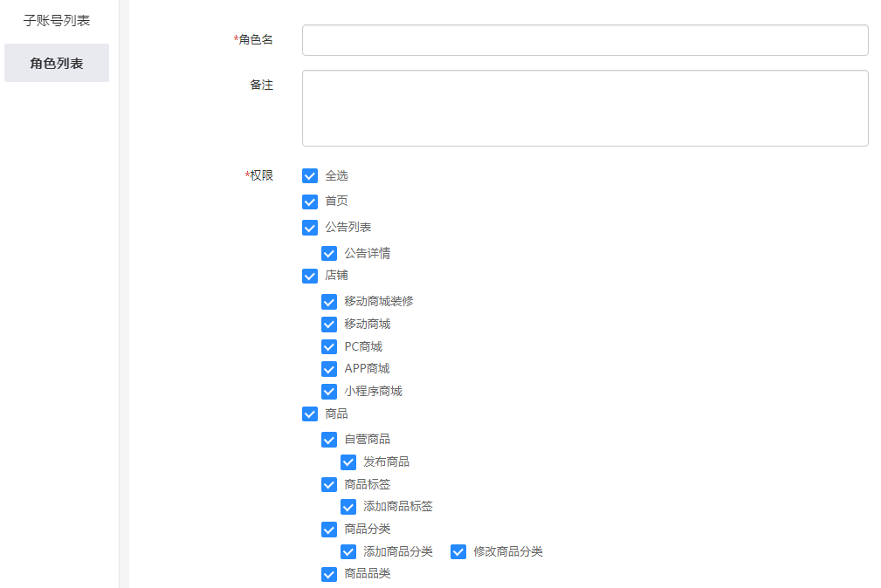Uncheck the PC商城 checkbox
Screen dimensions: 881x588
[x=329, y=347]
